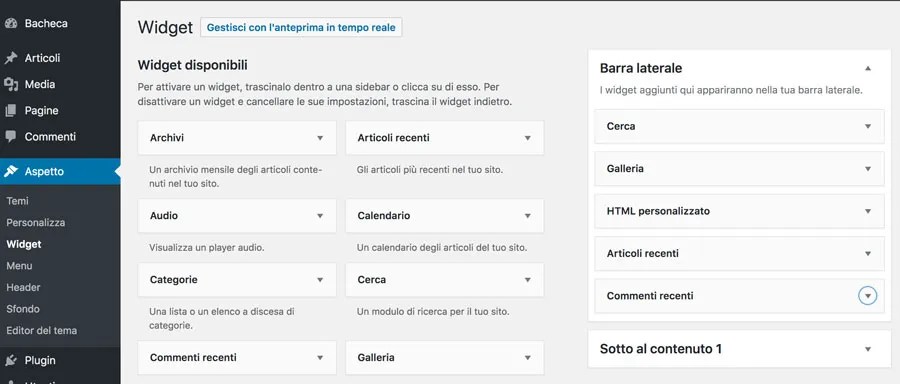Screen dimensions: 900x384
Task: Expand the Calendario widget arrow
Action: (527, 216)
